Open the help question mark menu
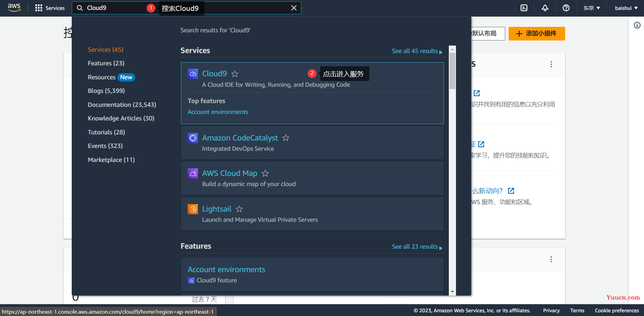The width and height of the screenshot is (644, 316). pos(566,8)
